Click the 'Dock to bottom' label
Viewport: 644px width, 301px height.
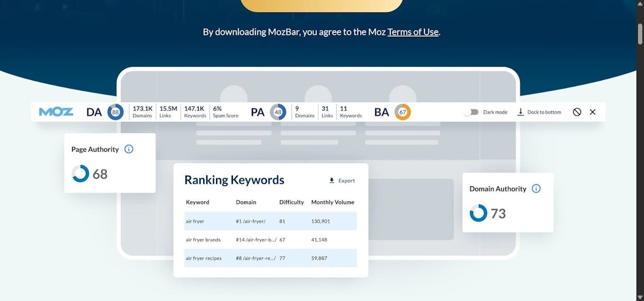coord(544,112)
